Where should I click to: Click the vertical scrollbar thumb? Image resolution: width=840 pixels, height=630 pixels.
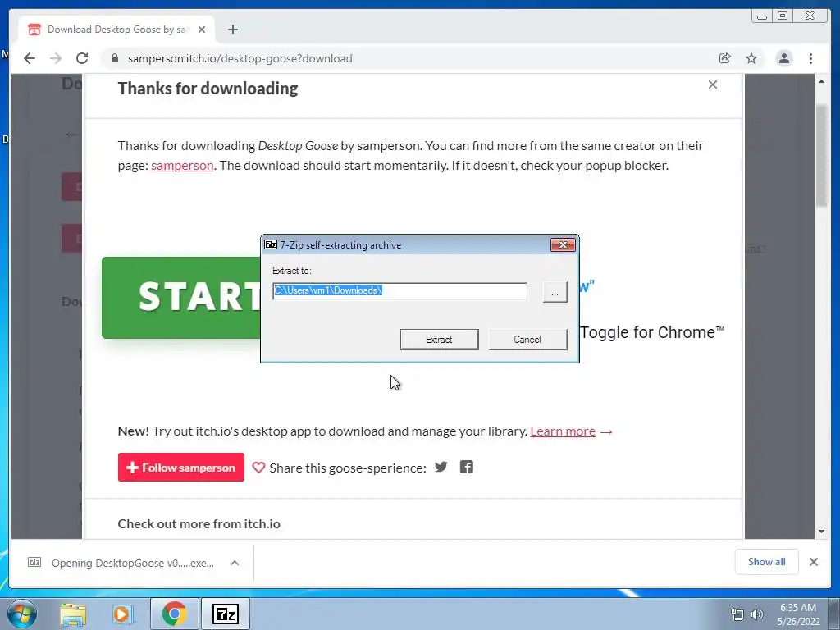tap(822, 155)
